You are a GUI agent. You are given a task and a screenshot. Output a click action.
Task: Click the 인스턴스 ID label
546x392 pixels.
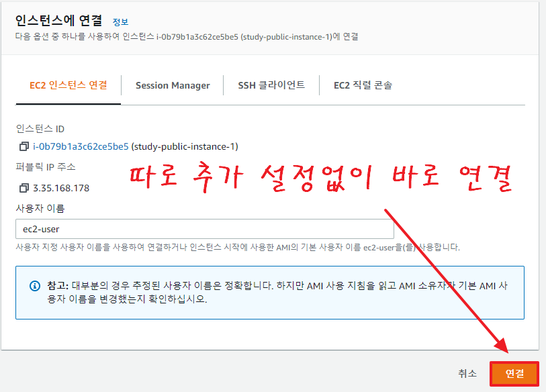[x=40, y=129]
